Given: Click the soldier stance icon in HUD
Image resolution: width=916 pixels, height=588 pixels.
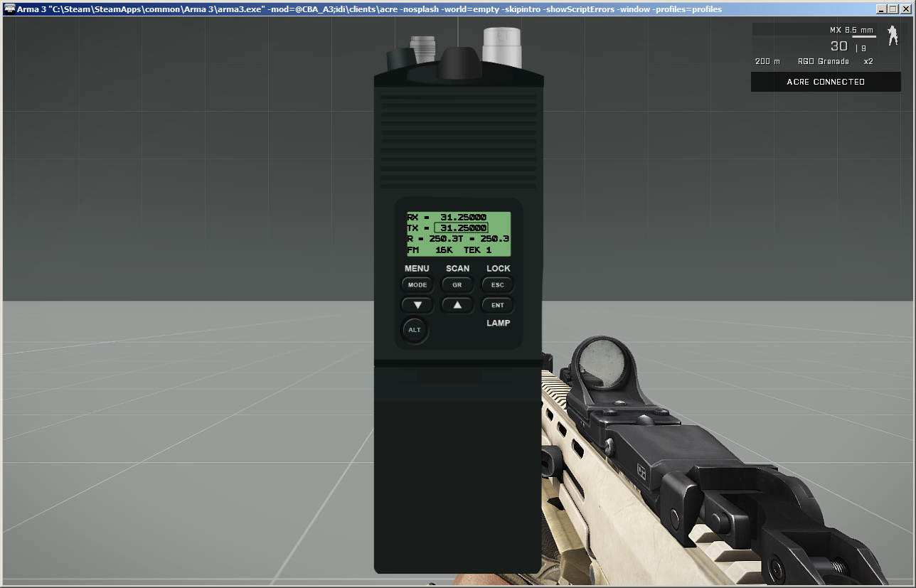Looking at the screenshot, I should pos(893,36).
